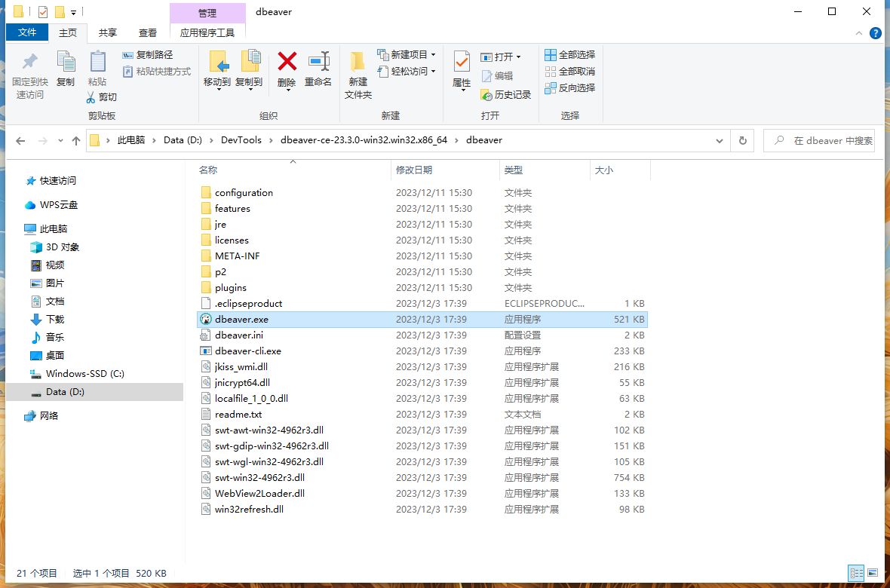Open the 应用程序工具 Application Tools tab
Screen dimensions: 890x588
tap(207, 33)
